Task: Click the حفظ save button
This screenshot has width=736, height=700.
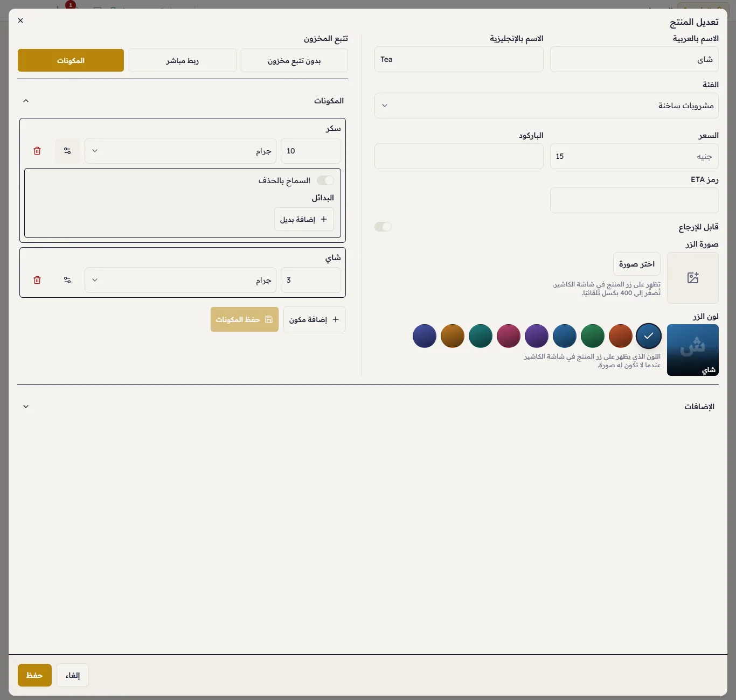Action: pyautogui.click(x=34, y=675)
